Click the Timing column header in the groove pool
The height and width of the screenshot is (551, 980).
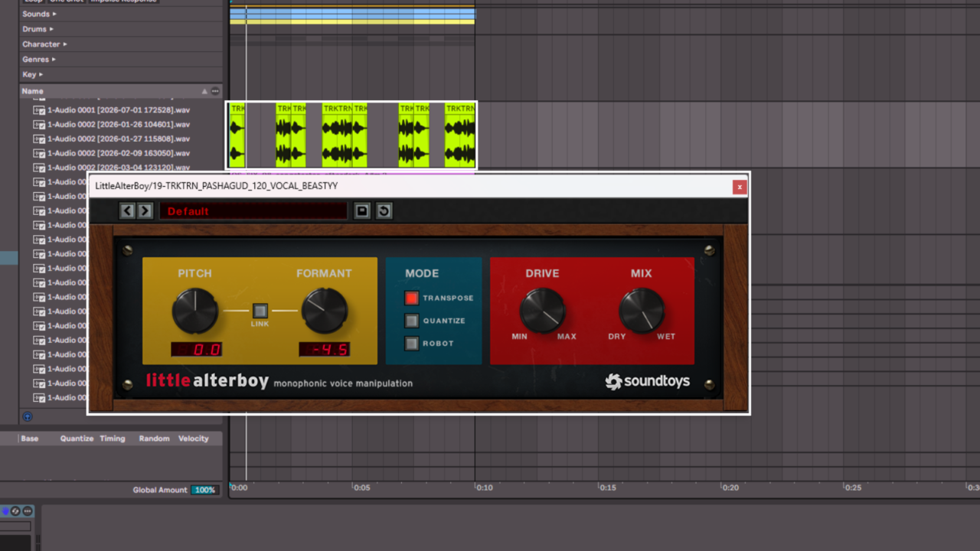click(113, 439)
